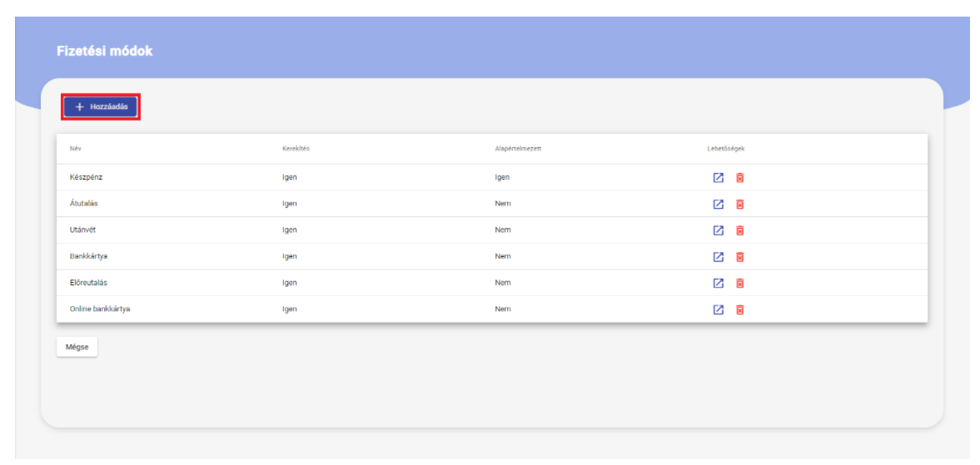980x465 pixels.
Task: Select the Készpénz name cell
Action: 87,177
